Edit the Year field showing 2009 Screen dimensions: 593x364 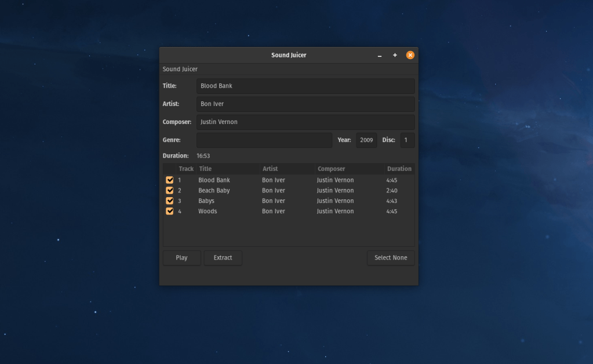pyautogui.click(x=366, y=140)
